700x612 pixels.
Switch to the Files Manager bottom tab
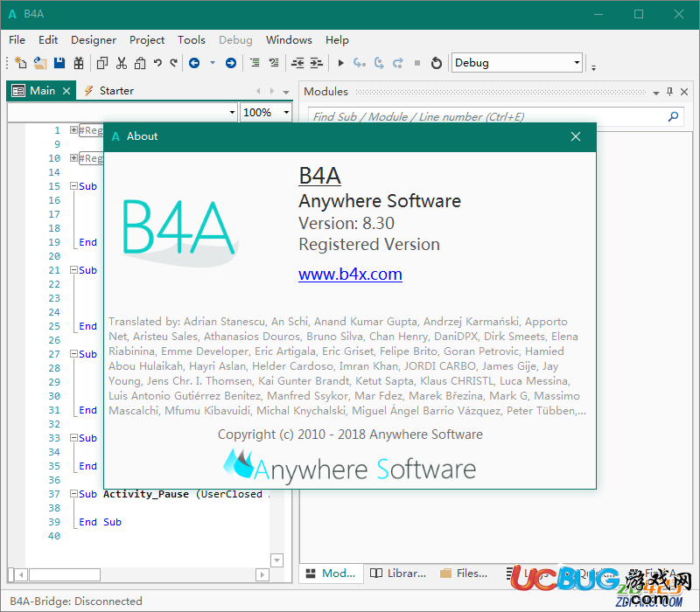[x=464, y=574]
